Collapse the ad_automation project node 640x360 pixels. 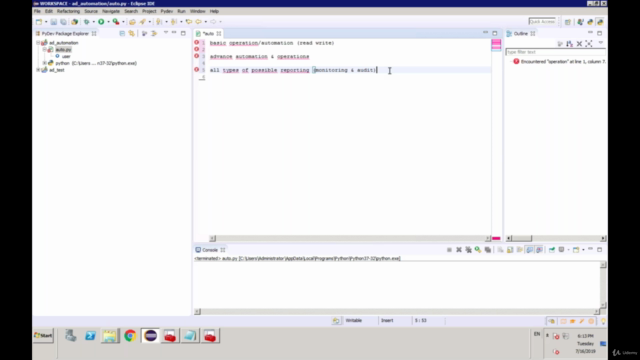click(x=38, y=42)
